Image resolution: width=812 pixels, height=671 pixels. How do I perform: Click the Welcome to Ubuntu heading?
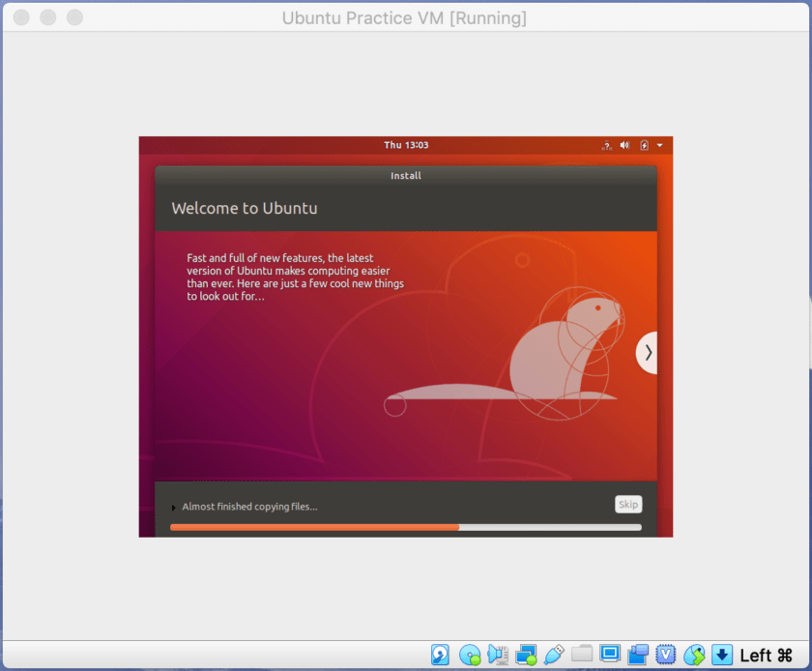coord(245,208)
